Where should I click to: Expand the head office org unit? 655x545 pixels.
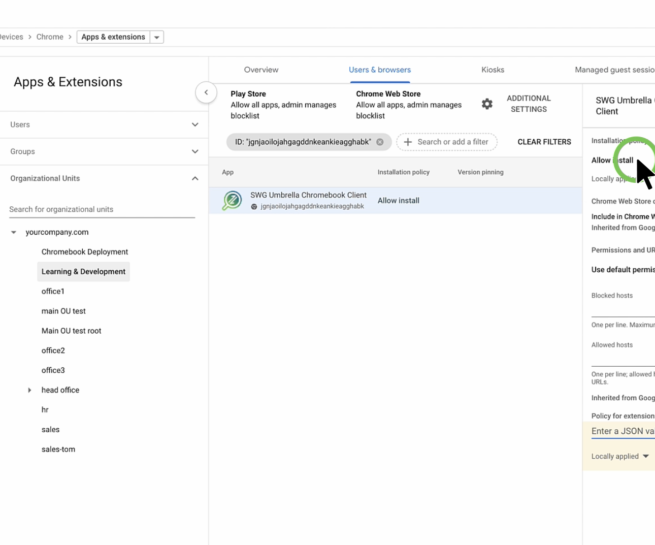coord(29,391)
